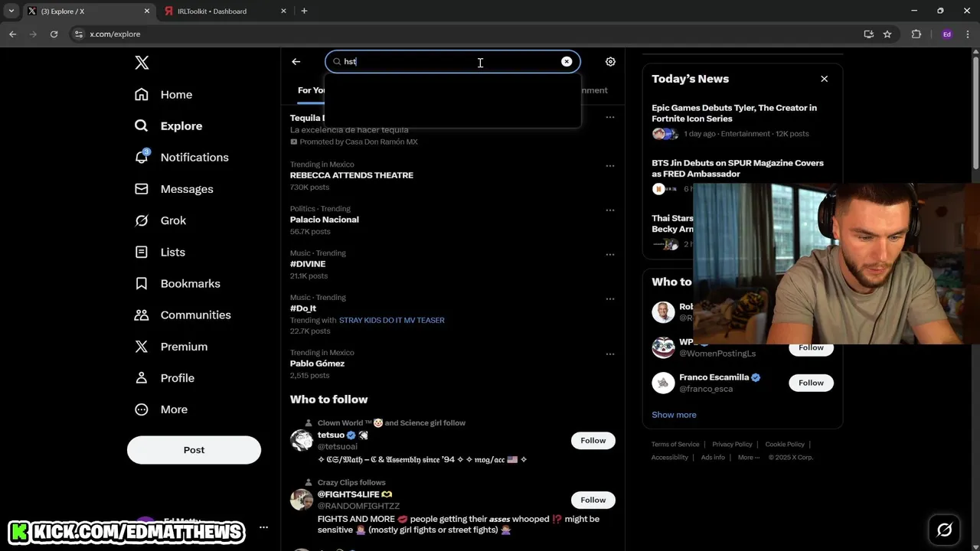Open FIGHTS4LIFE profile avatar
Viewport: 980px width, 551px height.
(302, 500)
